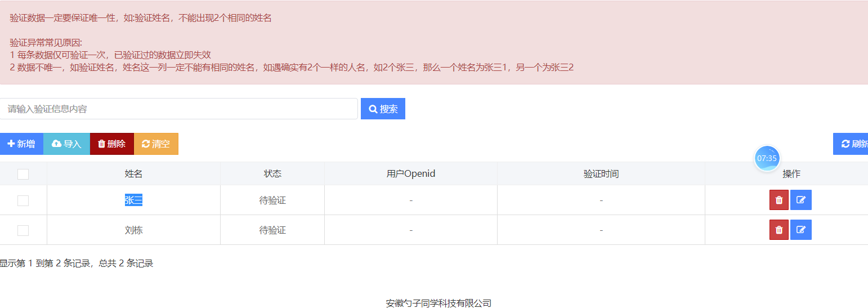This screenshot has height=308, width=868.
Task: Check the checkbox for 张三 row
Action: (x=23, y=200)
